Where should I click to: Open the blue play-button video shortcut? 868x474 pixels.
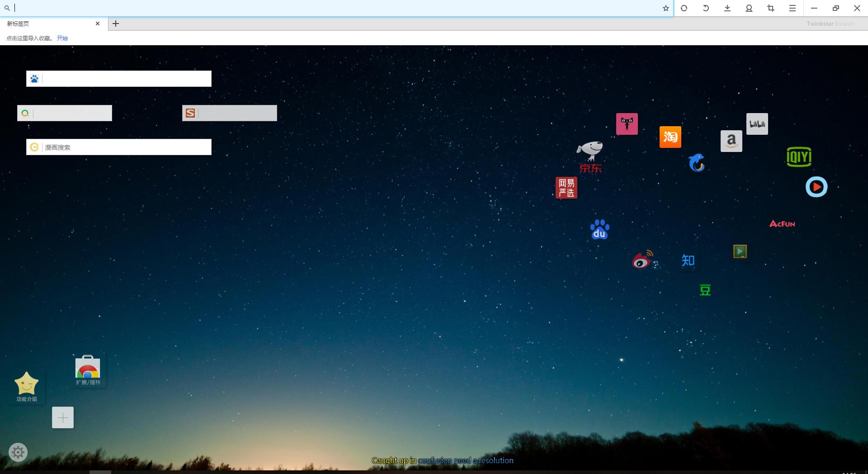click(x=816, y=187)
